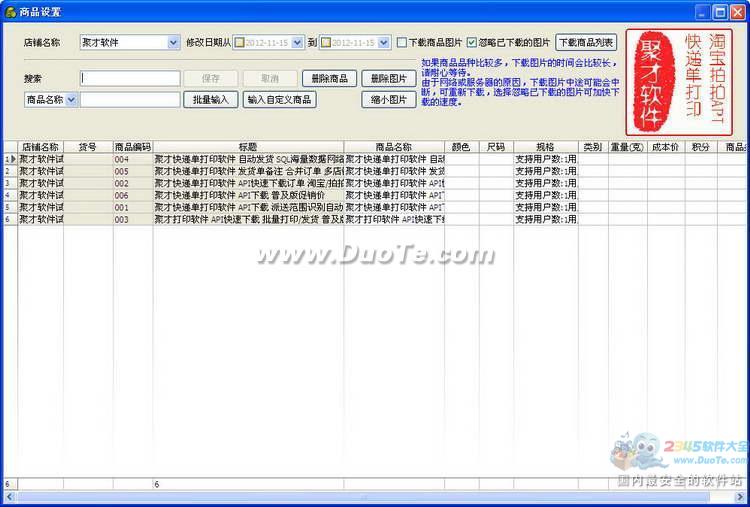The height and width of the screenshot is (507, 750).
Task: Select title cell containing 派送范围识别
Action: point(248,208)
